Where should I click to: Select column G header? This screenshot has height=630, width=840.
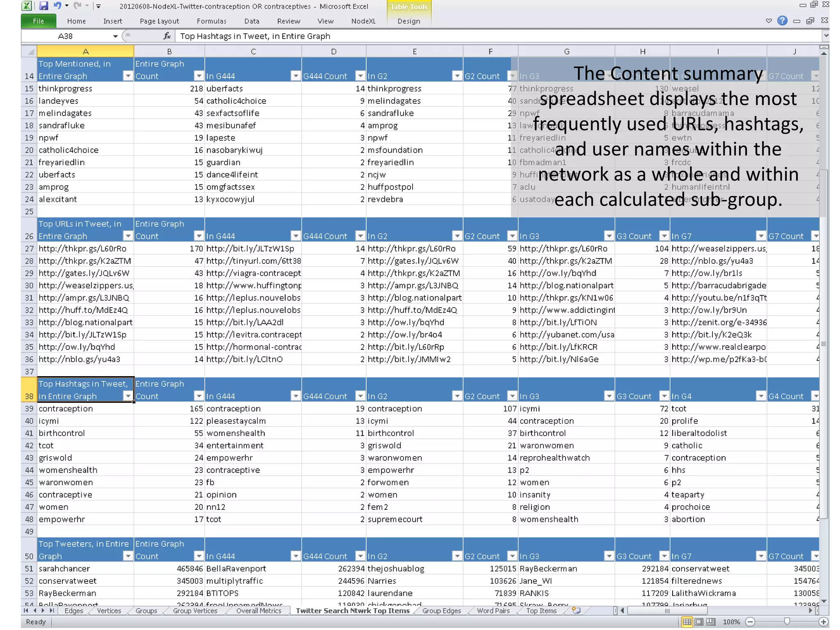[x=566, y=52]
